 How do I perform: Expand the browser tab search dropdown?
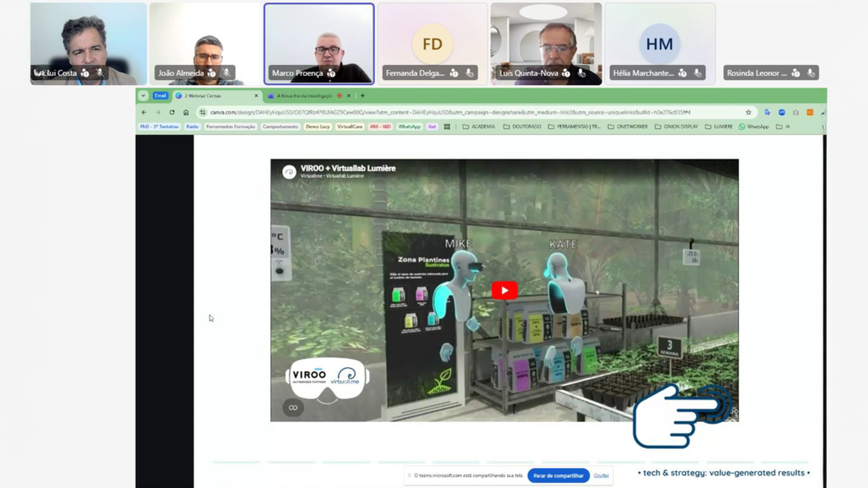[x=143, y=96]
